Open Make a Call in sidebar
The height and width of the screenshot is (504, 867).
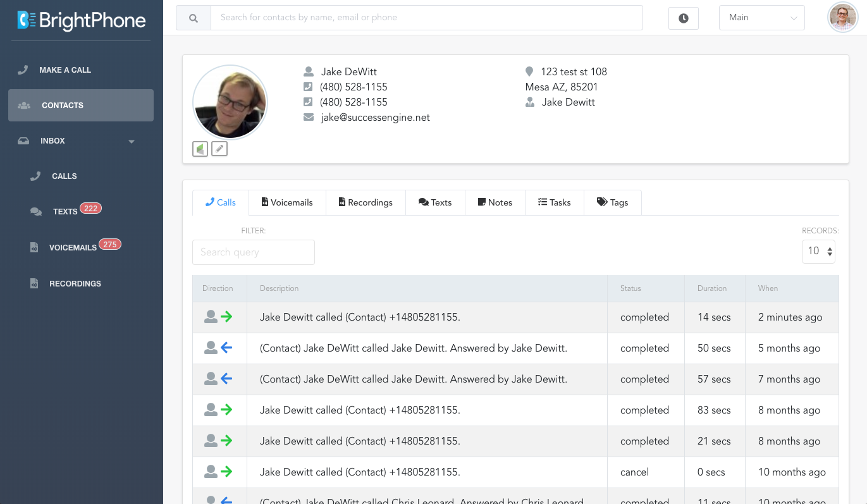(65, 70)
